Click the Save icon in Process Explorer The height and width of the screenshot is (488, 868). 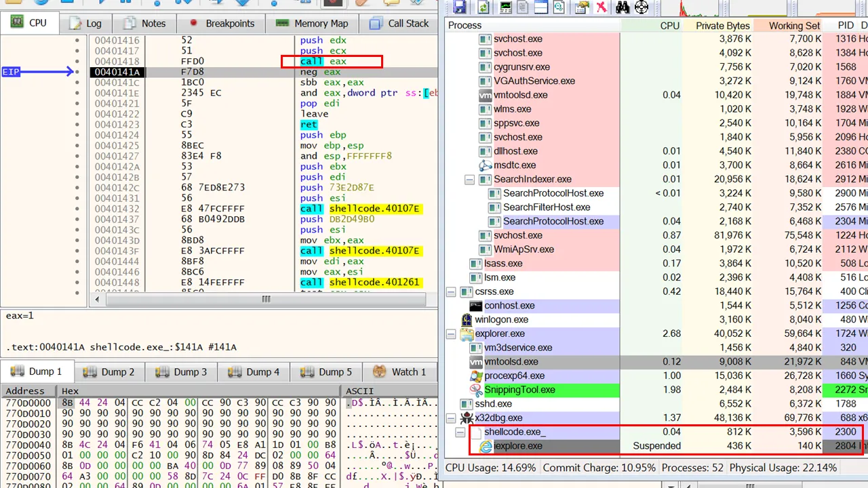460,7
